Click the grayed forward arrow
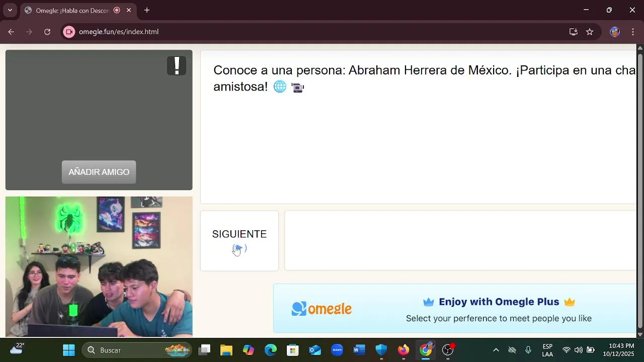Viewport: 644px width, 362px height. click(29, 32)
